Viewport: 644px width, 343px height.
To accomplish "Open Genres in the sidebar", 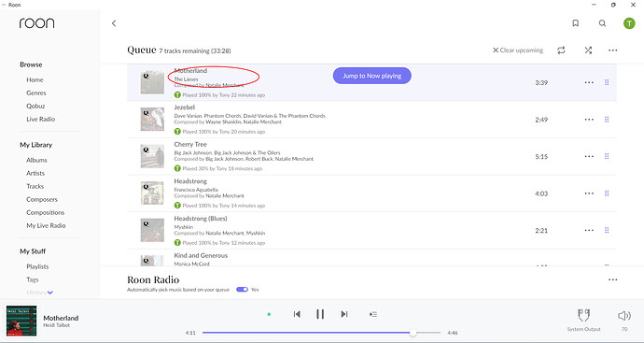I will (x=36, y=93).
